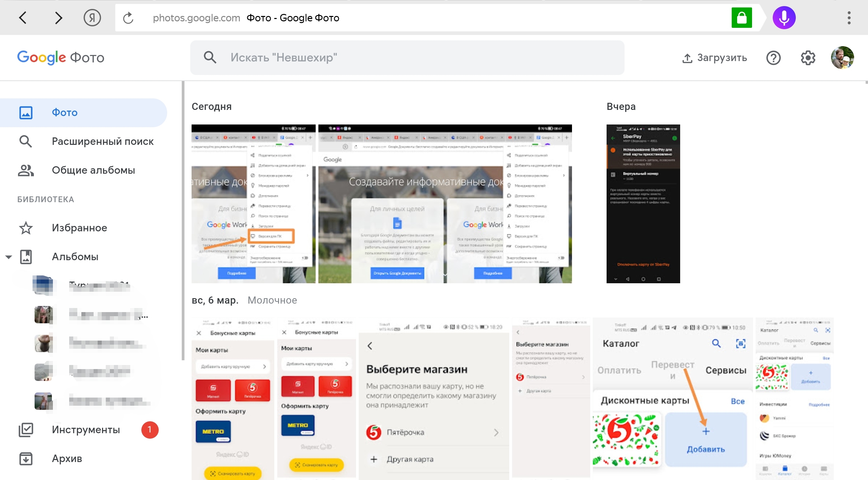Click the green secure connection lock icon

pyautogui.click(x=742, y=18)
